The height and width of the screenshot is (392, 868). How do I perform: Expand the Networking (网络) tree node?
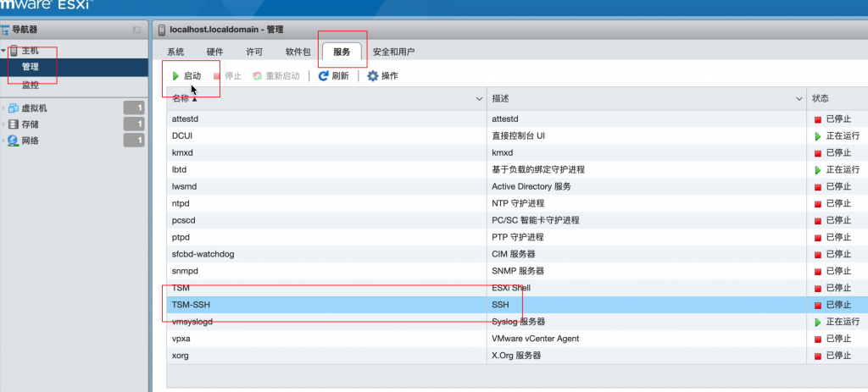4,141
